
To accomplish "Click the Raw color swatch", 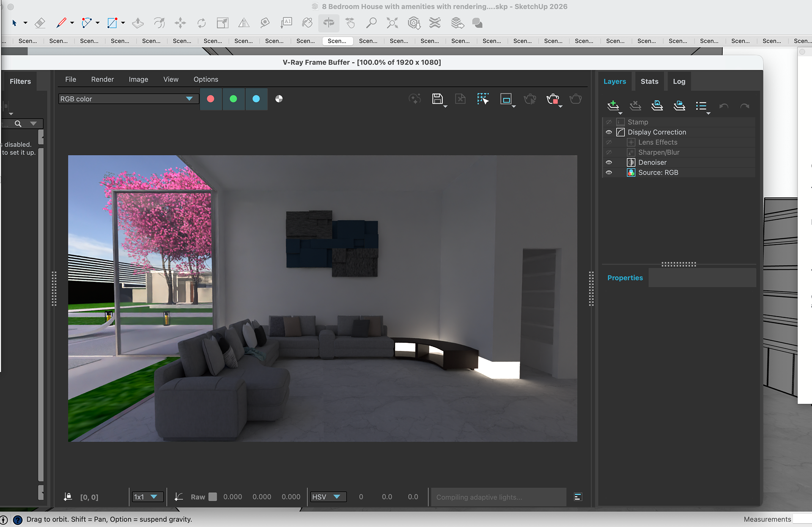I will 213,497.
